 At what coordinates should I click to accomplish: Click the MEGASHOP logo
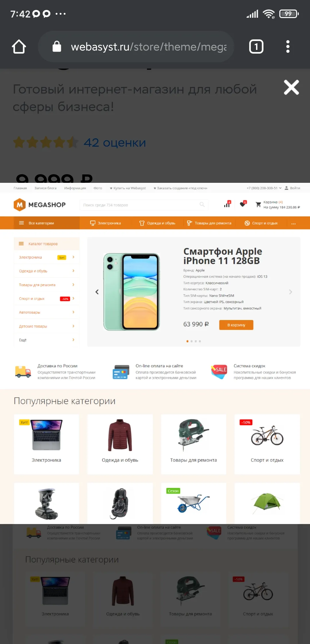pos(40,205)
